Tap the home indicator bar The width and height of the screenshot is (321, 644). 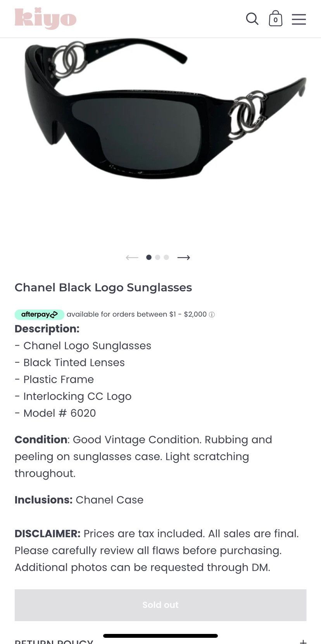160,636
